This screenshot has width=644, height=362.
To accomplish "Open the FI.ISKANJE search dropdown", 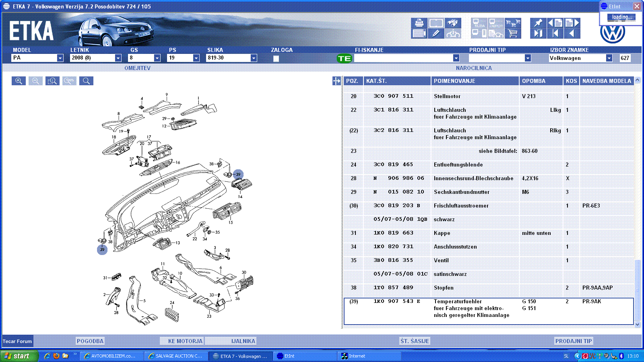I will click(x=456, y=58).
